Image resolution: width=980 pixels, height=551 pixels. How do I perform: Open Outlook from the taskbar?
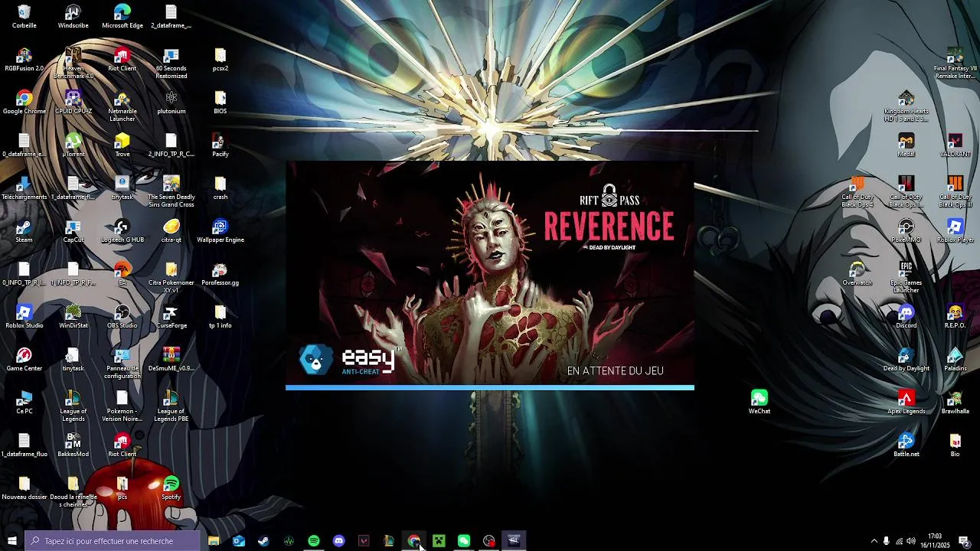click(x=239, y=541)
